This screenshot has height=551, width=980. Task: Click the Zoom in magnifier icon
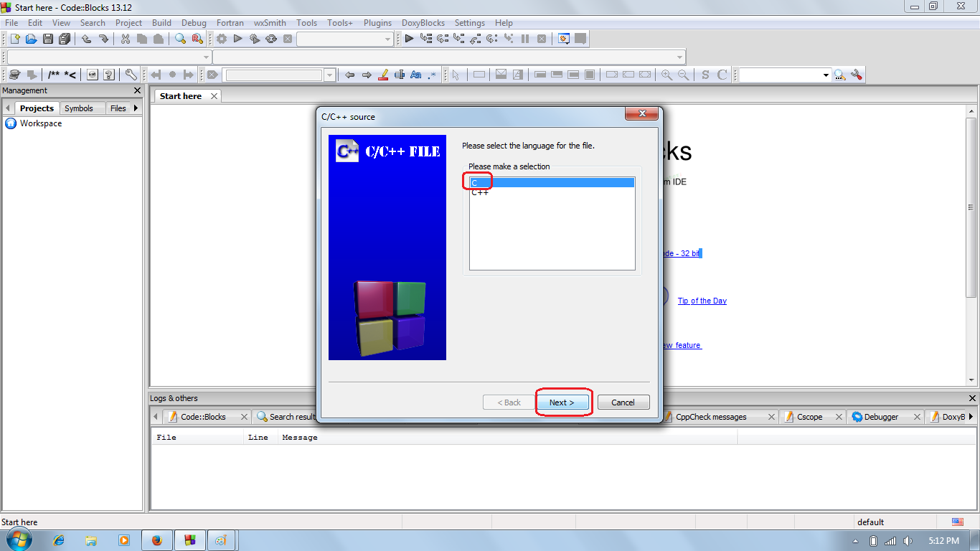[x=666, y=75]
